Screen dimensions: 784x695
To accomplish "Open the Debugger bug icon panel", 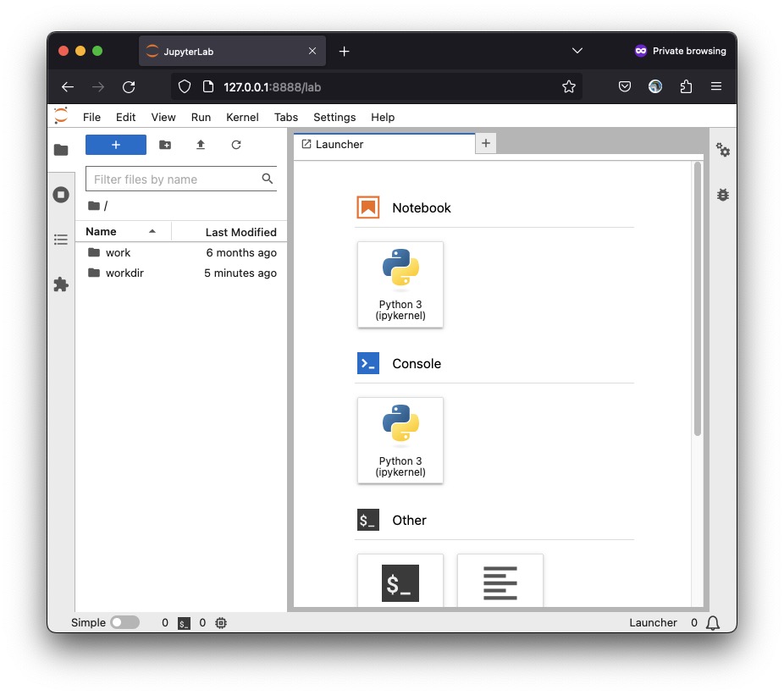I will [x=722, y=195].
